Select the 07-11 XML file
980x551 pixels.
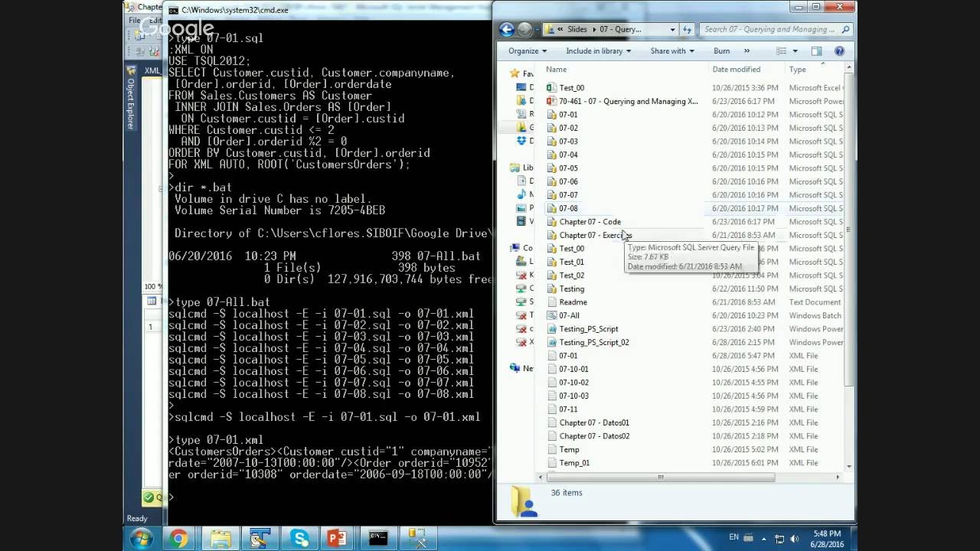pos(568,409)
